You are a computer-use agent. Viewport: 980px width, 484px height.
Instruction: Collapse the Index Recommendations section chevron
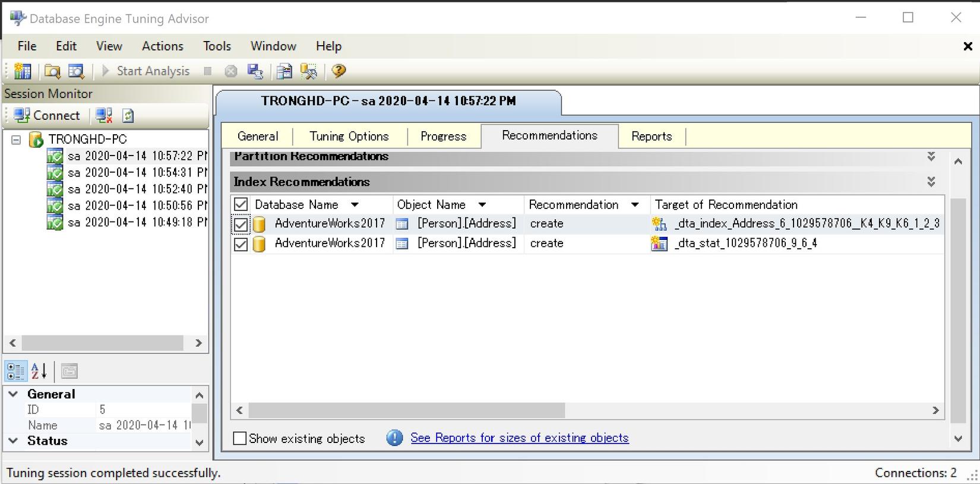[931, 182]
